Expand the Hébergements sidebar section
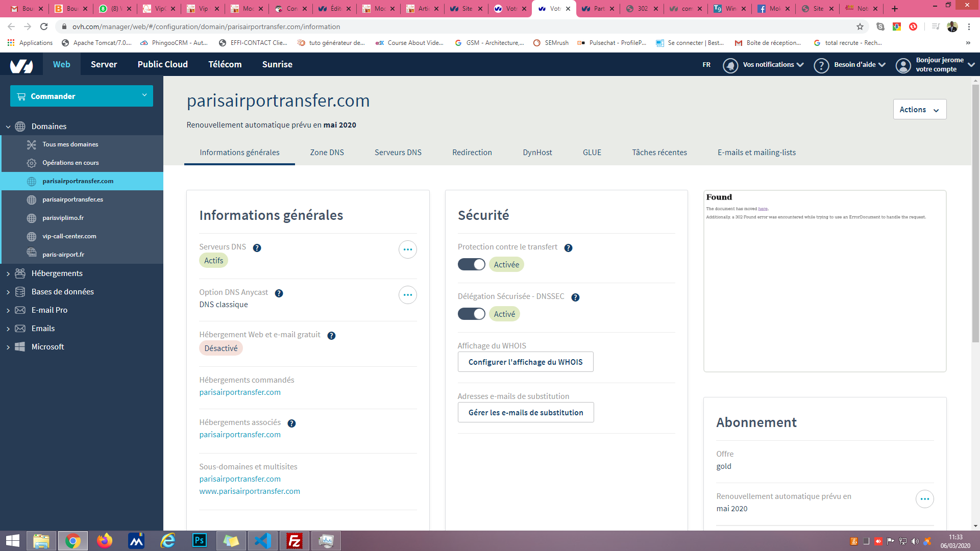Screen dimensions: 980x551 click(57, 273)
